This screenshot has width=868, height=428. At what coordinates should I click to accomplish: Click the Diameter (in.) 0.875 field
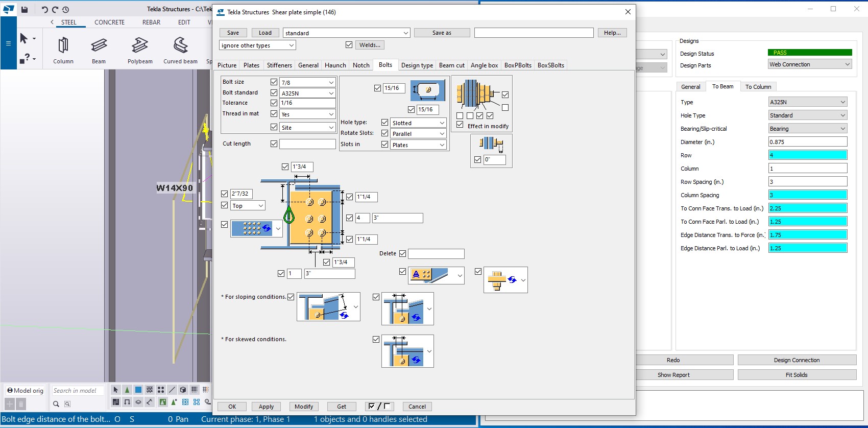(x=808, y=142)
